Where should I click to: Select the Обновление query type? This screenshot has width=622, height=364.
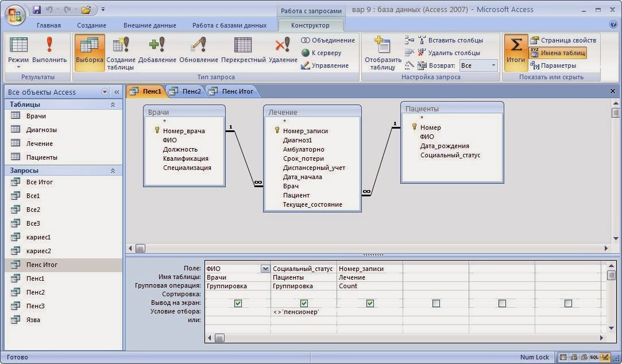(x=198, y=51)
